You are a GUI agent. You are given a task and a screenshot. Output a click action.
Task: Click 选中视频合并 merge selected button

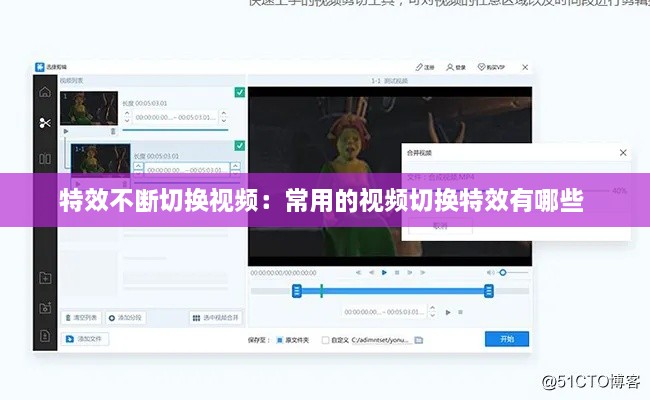pyautogui.click(x=216, y=318)
